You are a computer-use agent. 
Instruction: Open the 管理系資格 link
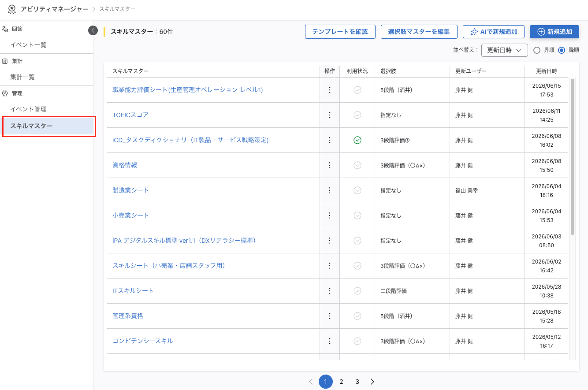(128, 316)
